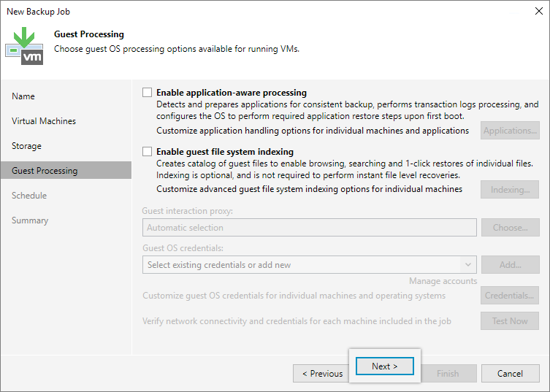Click the Applications... button
This screenshot has width=550, height=392.
pyautogui.click(x=510, y=131)
